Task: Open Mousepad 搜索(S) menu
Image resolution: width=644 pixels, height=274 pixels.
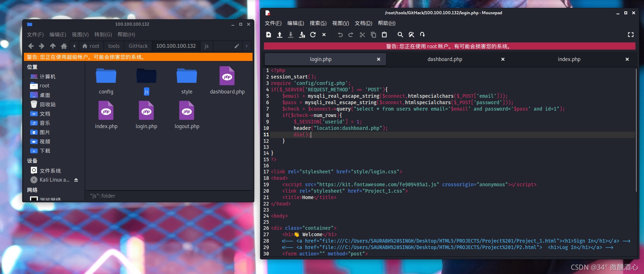Action: [318, 23]
